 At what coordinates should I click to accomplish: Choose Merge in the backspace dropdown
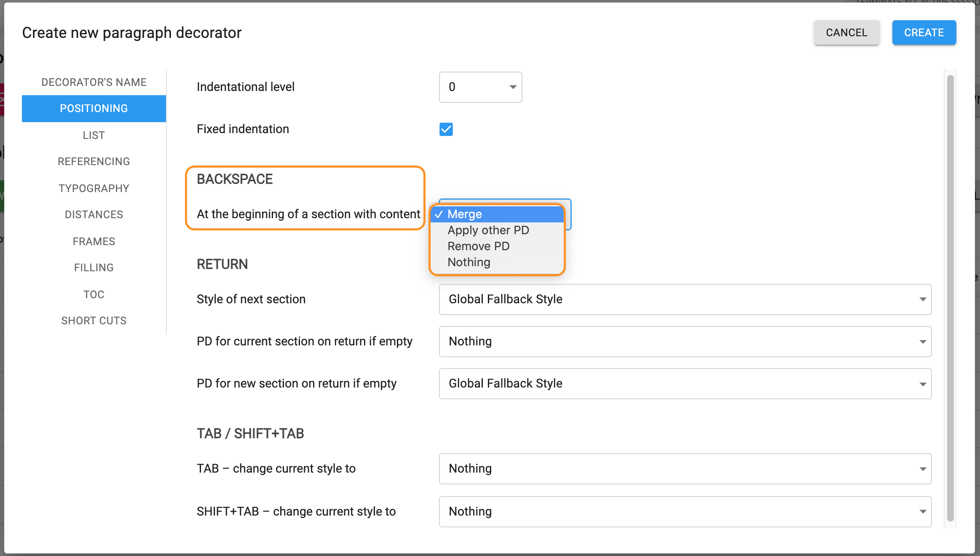(x=497, y=214)
